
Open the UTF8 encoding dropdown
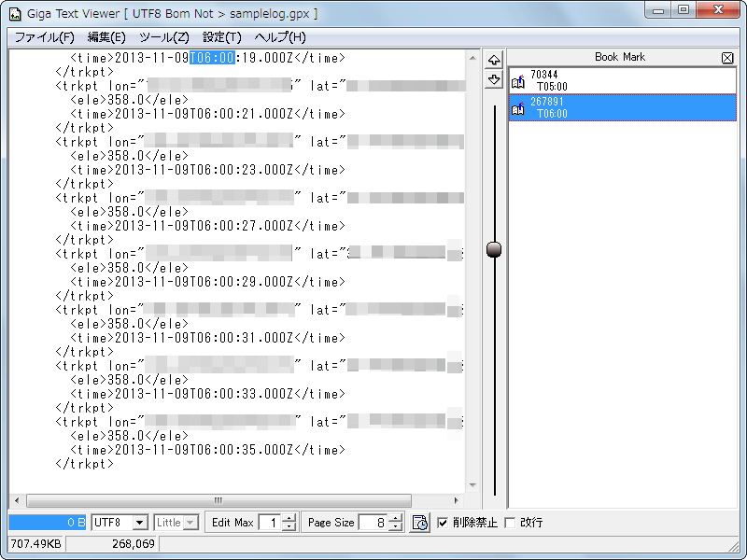pos(139,523)
